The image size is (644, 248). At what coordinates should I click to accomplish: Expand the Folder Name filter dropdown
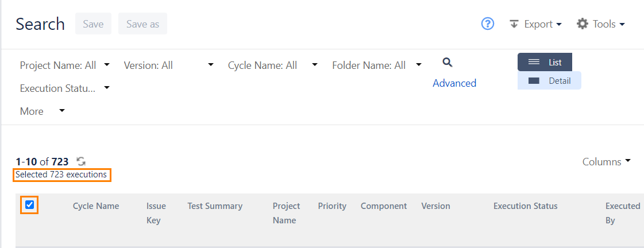(x=377, y=65)
